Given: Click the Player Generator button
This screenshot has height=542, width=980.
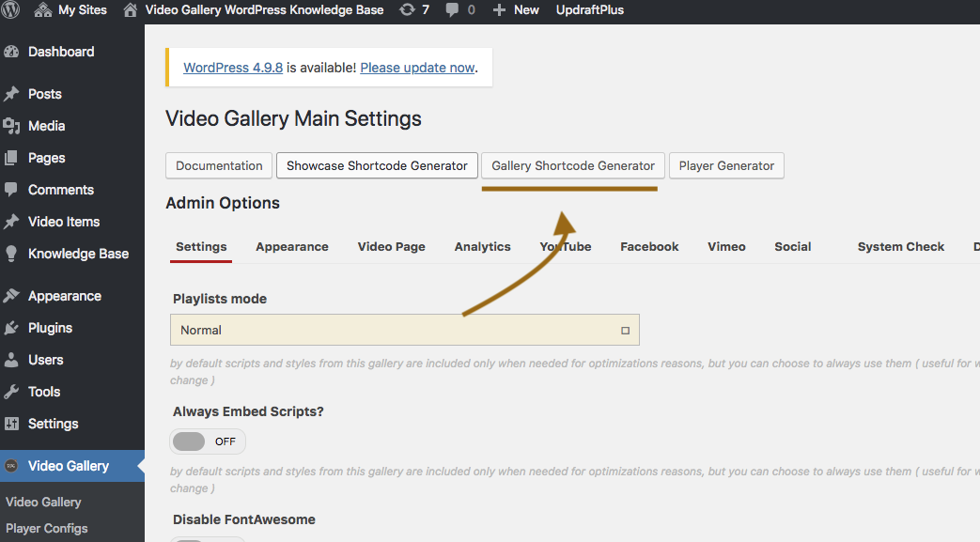Looking at the screenshot, I should (726, 165).
